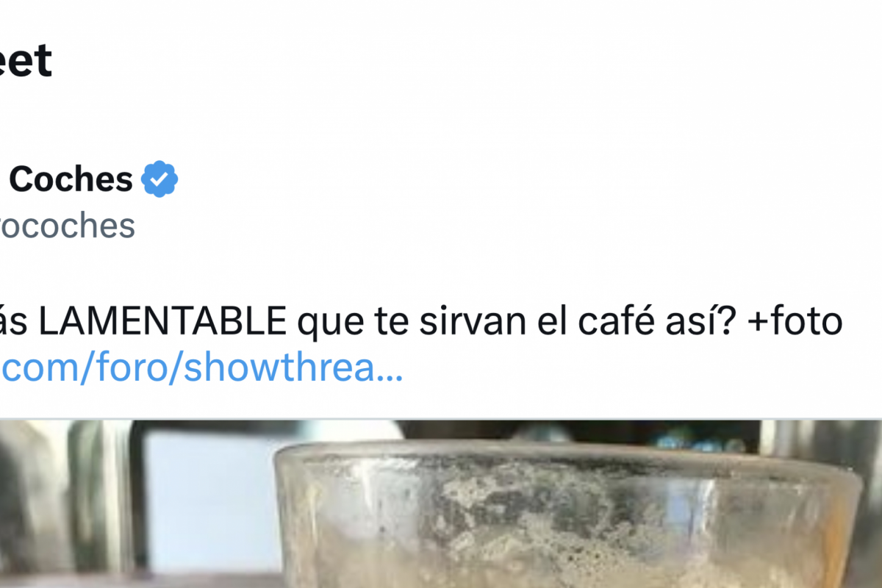This screenshot has width=882, height=588.
Task: Open the grey forocoches username handle
Action: (x=68, y=226)
